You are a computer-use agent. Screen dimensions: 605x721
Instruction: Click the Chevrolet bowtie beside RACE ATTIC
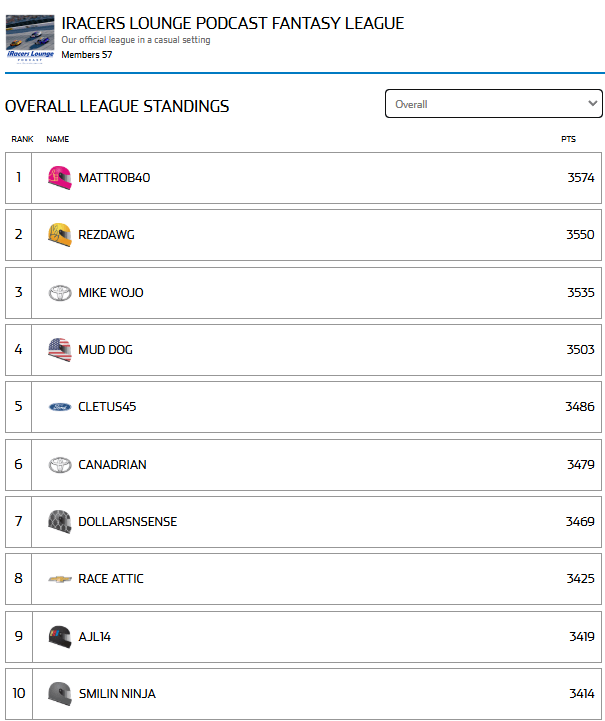click(x=60, y=579)
